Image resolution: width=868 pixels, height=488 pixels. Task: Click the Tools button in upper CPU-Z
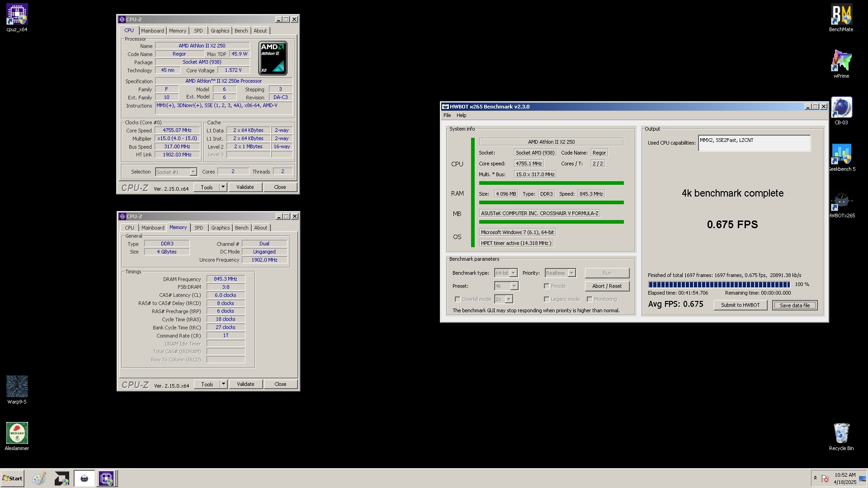point(207,187)
